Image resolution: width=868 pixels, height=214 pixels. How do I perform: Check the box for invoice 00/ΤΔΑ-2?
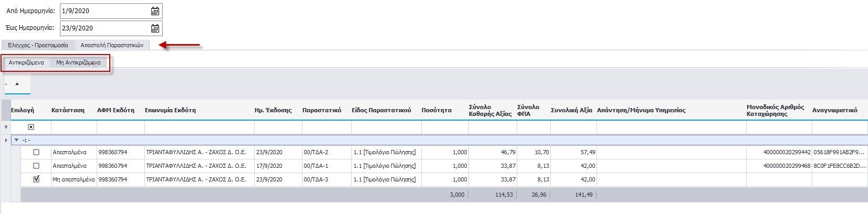pos(36,152)
